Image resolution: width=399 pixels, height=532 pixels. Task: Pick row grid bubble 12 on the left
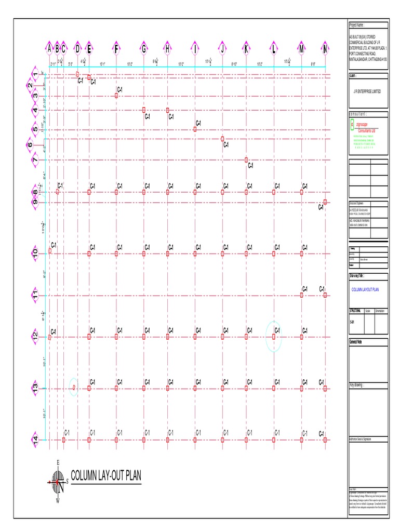click(35, 337)
